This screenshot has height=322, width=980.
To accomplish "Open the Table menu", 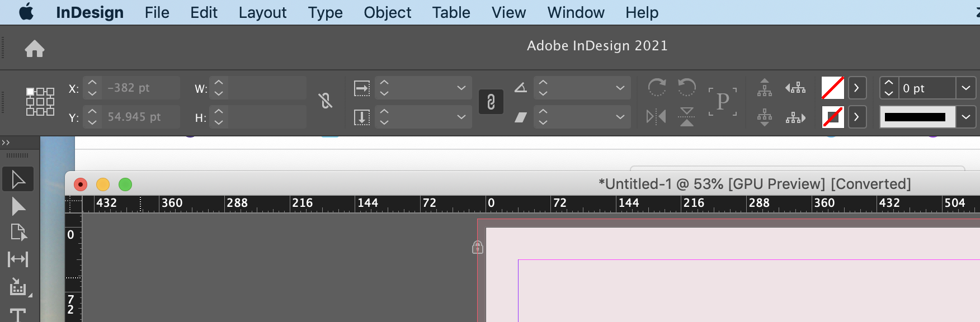I will 451,12.
